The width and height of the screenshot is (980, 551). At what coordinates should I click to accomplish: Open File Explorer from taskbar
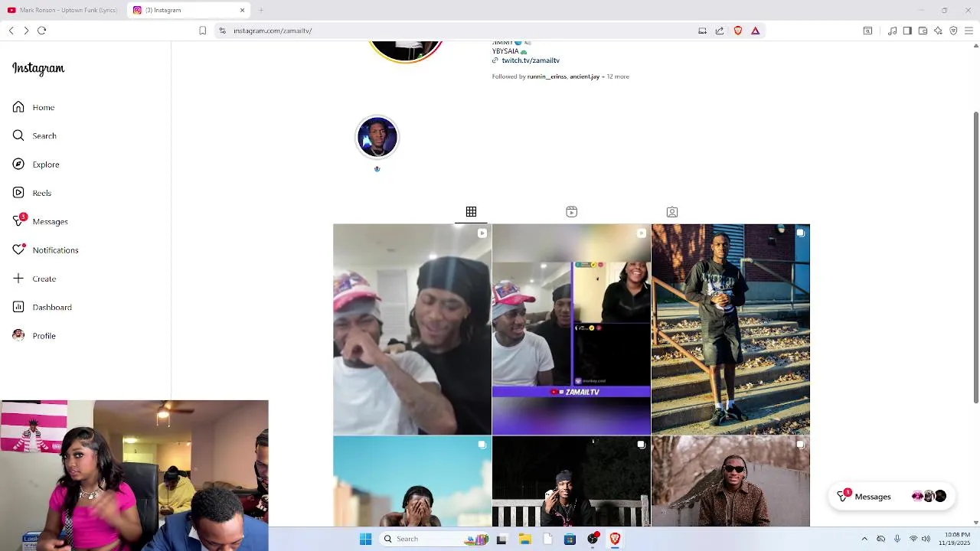tap(524, 539)
